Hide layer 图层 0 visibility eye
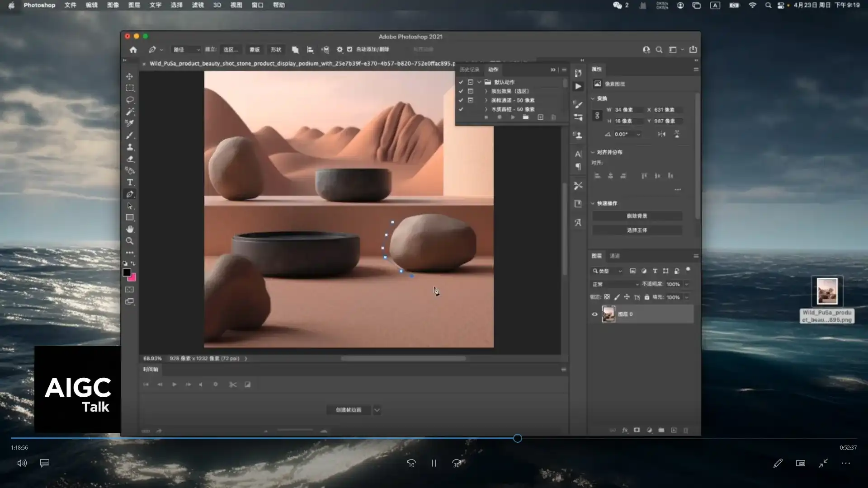Viewport: 868px width, 488px height. point(594,314)
